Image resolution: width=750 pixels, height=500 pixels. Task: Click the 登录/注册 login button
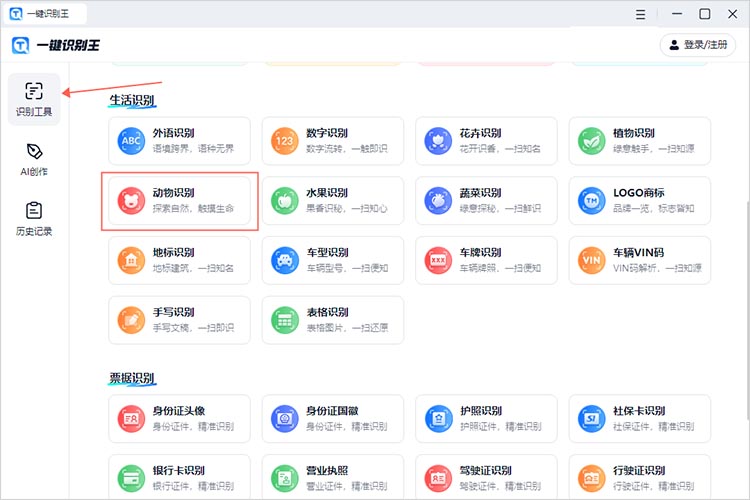pyautogui.click(x=697, y=45)
